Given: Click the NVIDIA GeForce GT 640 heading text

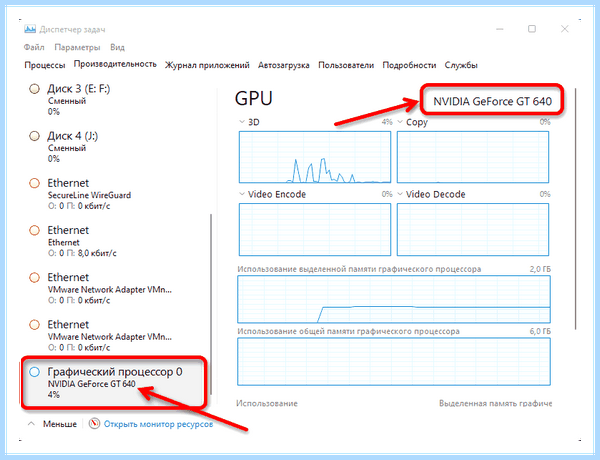Looking at the screenshot, I should (x=492, y=101).
